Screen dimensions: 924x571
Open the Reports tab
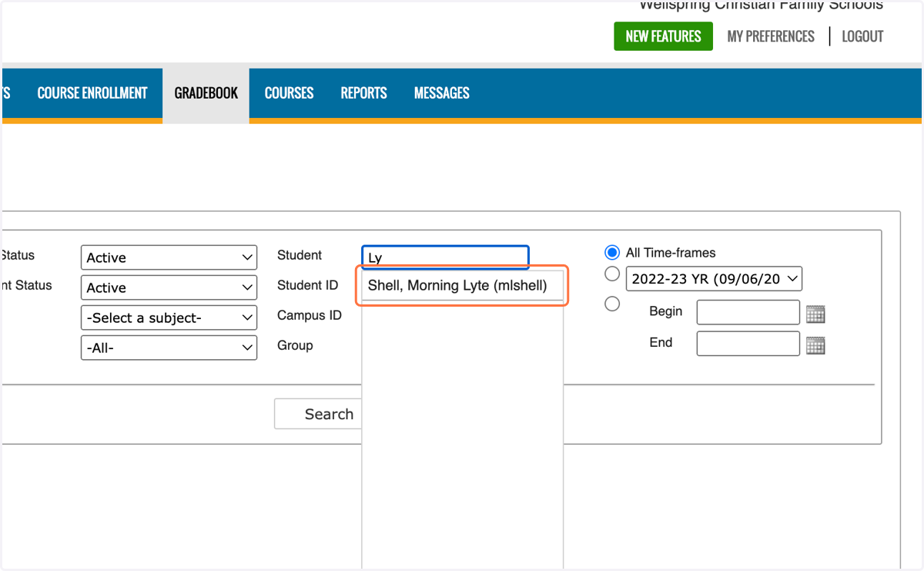(364, 93)
